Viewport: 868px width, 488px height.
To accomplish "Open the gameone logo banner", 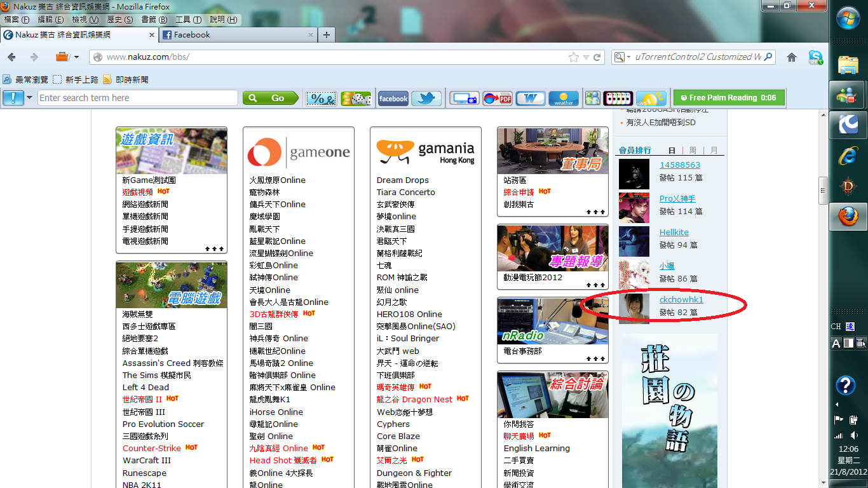I will pos(299,152).
